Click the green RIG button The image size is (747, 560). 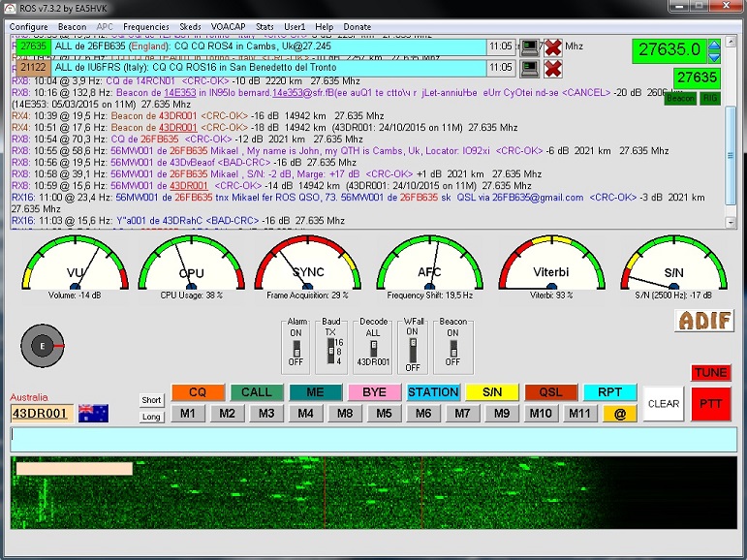710,98
